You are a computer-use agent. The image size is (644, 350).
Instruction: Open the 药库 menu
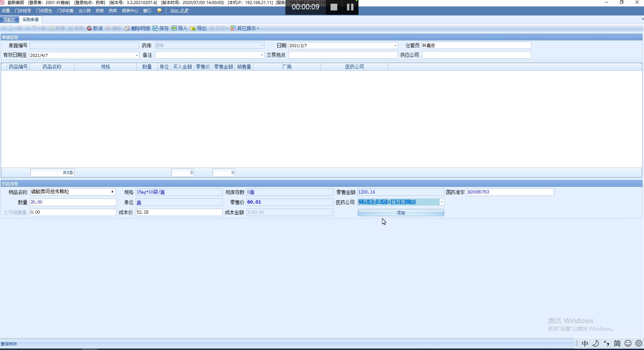[113, 11]
